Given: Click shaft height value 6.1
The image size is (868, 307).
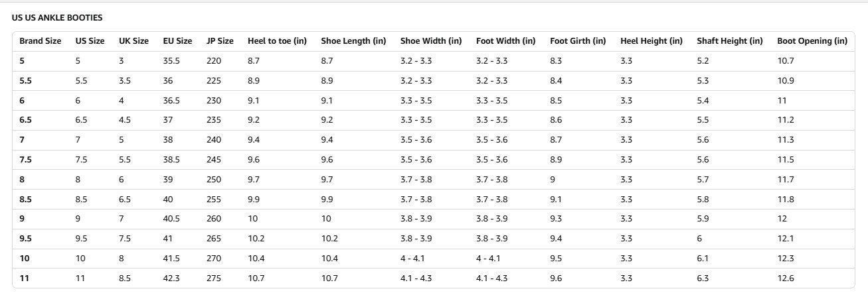Looking at the screenshot, I should point(703,259).
